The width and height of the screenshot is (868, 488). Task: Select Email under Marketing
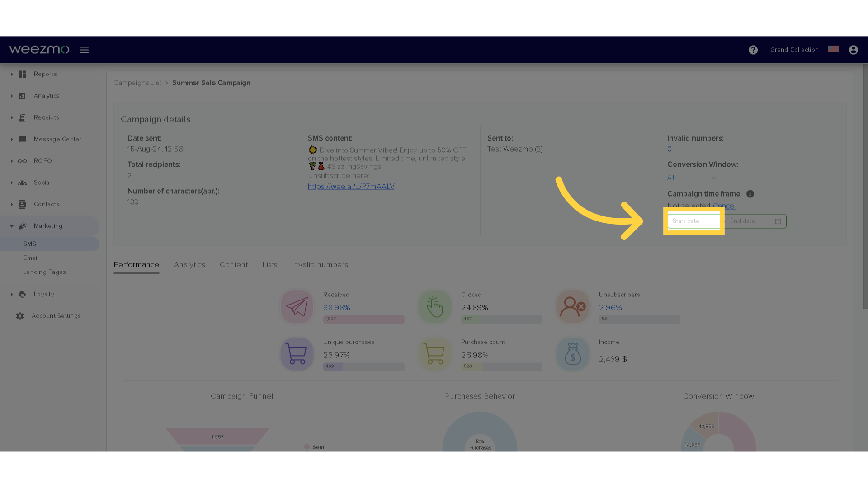(x=31, y=258)
